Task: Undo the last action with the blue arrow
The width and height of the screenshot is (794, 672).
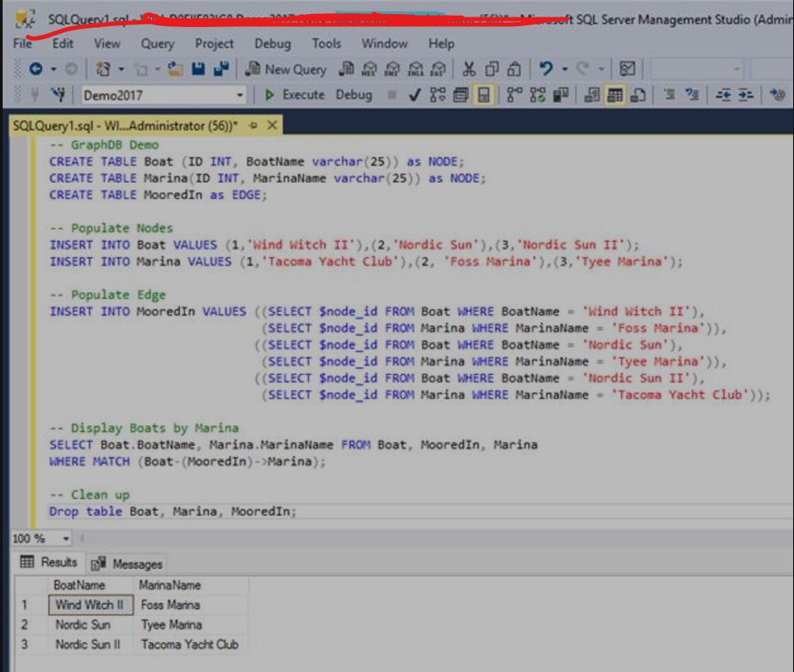Action: pyautogui.click(x=546, y=68)
